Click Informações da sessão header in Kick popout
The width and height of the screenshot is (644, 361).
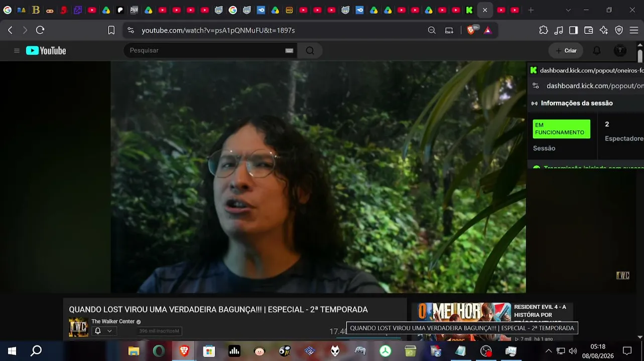577,103
